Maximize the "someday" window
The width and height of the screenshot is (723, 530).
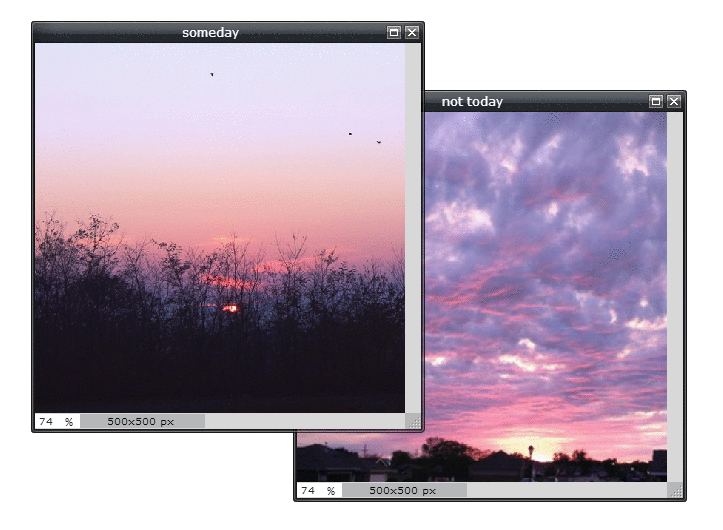click(x=394, y=32)
